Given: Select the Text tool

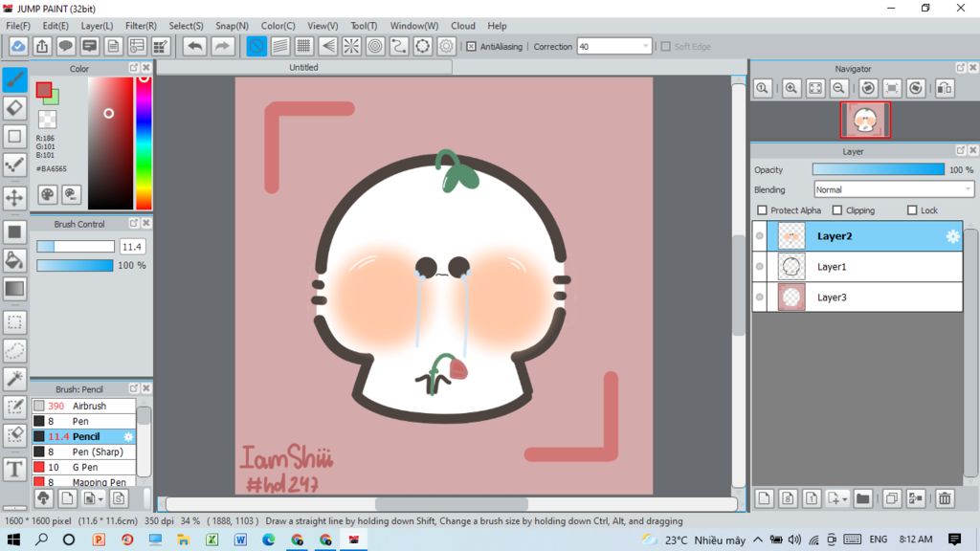Looking at the screenshot, I should point(14,469).
